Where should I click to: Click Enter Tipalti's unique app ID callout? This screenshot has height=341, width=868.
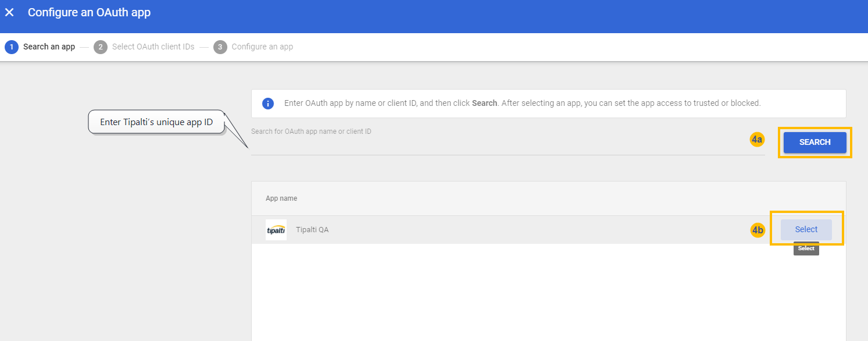(156, 122)
